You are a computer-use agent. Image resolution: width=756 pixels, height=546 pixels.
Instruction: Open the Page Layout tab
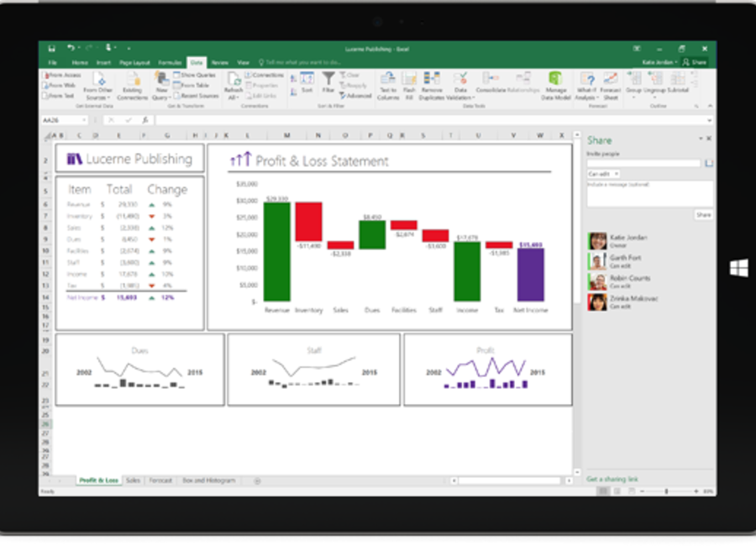tap(134, 63)
